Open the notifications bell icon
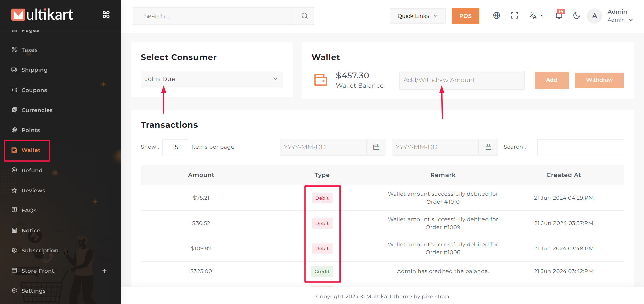The height and width of the screenshot is (304, 644). [559, 15]
